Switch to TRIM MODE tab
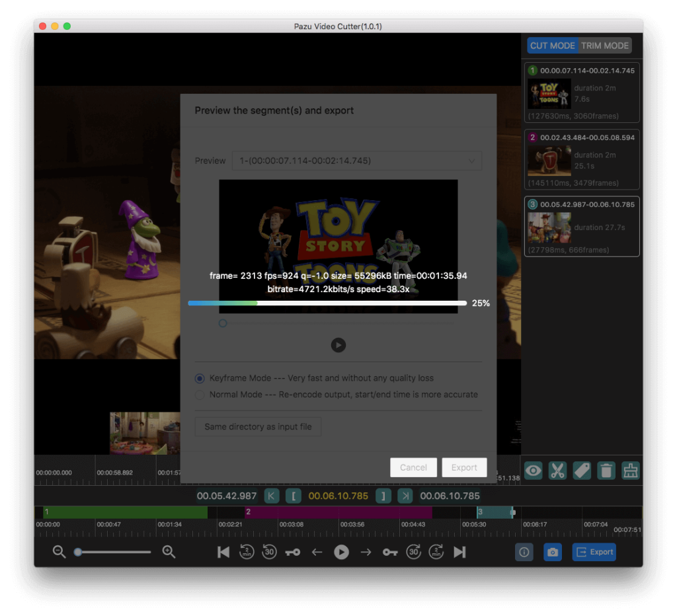Viewport: 677px width, 616px height. point(604,46)
